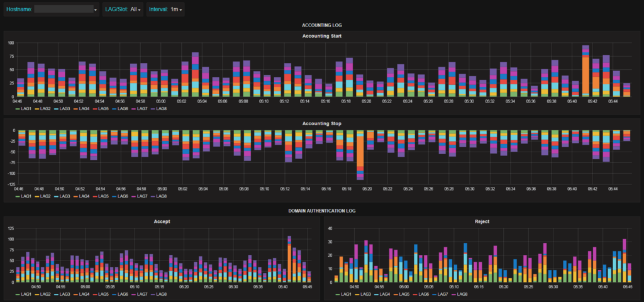Toggle LAG4 series in Accounting Stop legend
This screenshot has width=644, height=302.
click(81, 196)
